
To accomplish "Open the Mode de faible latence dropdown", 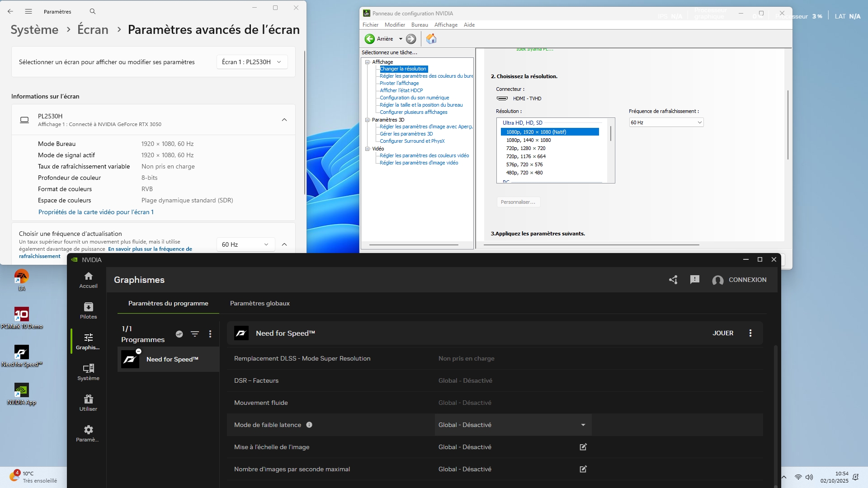I will (513, 425).
